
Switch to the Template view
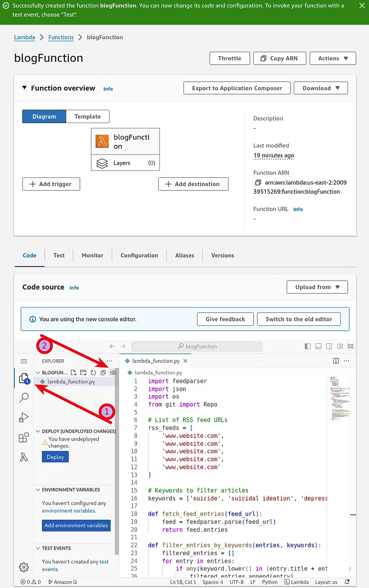pos(87,116)
